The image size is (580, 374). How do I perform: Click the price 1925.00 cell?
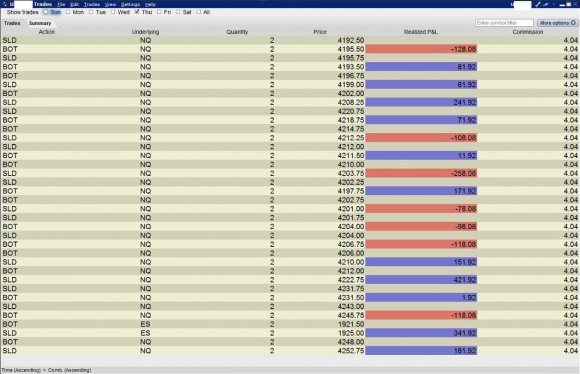pos(351,333)
